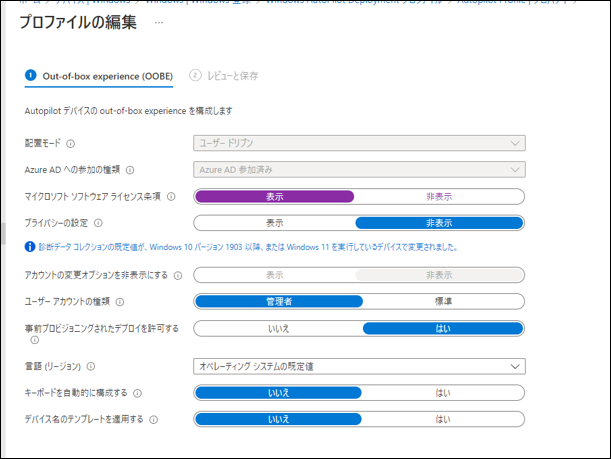Click the プロファイルの編集 page title
Screen dimensions: 611x459
[78, 22]
